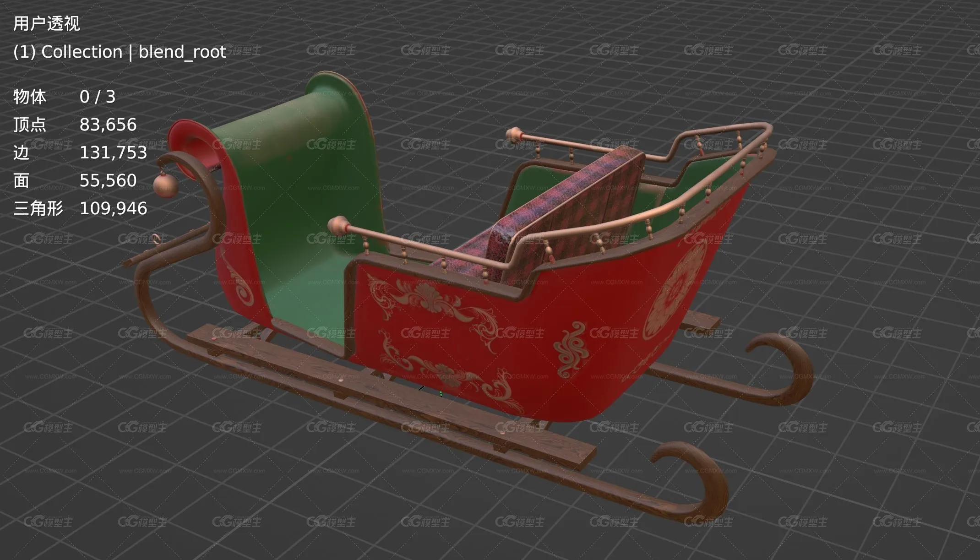
Task: Click the '边' statistics label
Action: click(21, 152)
